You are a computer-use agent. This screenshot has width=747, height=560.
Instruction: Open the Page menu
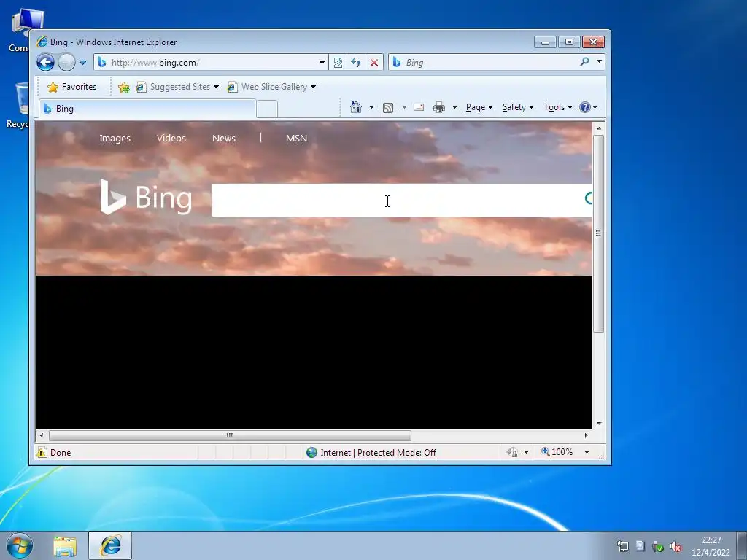[479, 107]
